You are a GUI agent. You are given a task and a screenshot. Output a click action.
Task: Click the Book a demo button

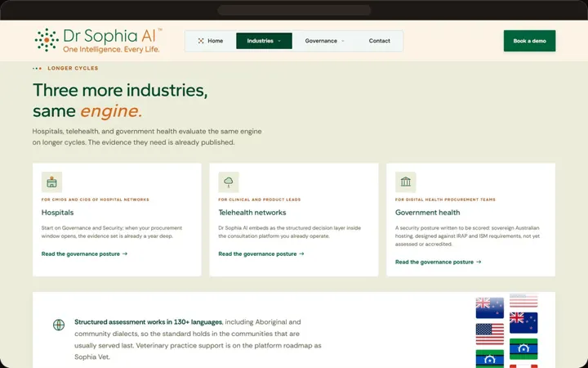tap(529, 41)
